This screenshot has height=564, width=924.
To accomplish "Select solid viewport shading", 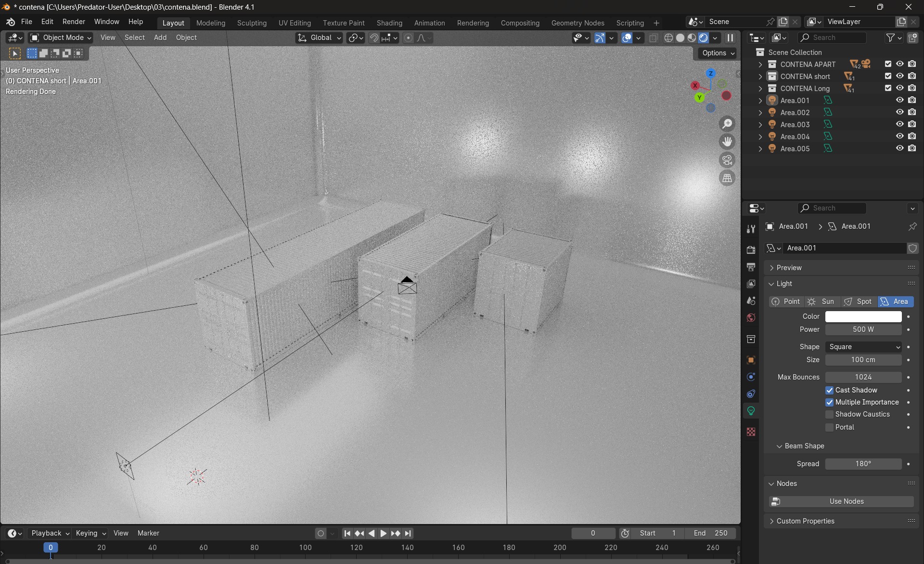I will (x=680, y=38).
